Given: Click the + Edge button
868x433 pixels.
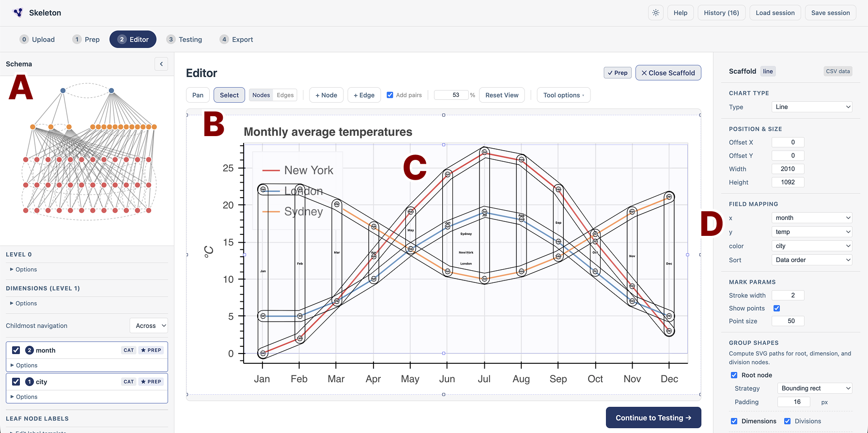Looking at the screenshot, I should [x=364, y=95].
